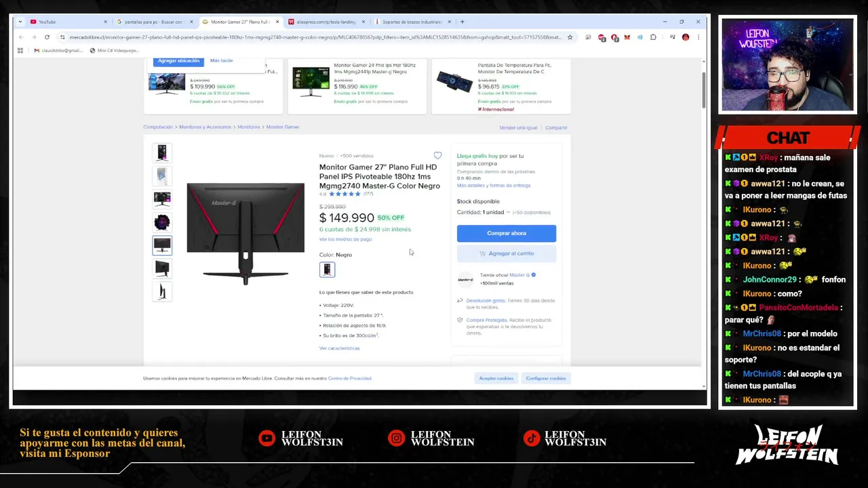Click the 50% OFF discount label

click(391, 218)
